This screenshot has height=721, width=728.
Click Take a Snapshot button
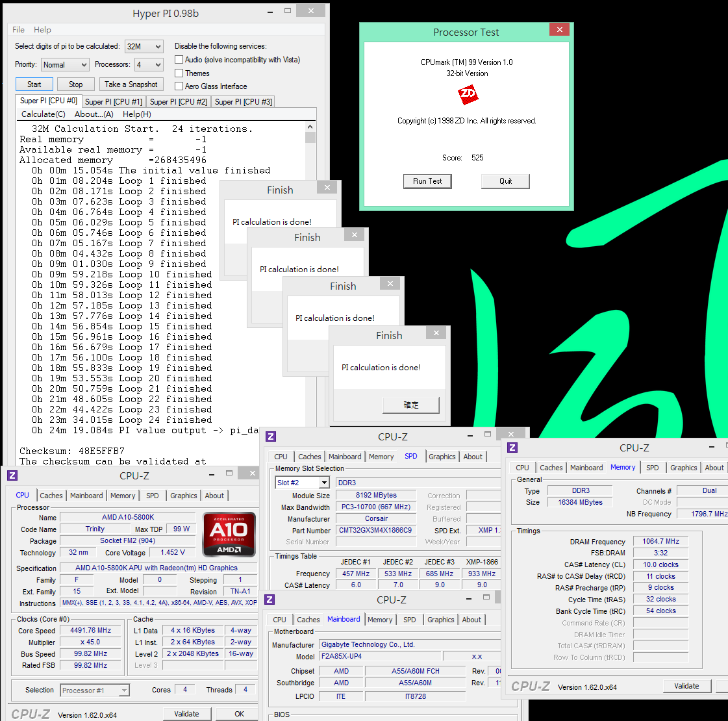coord(131,84)
